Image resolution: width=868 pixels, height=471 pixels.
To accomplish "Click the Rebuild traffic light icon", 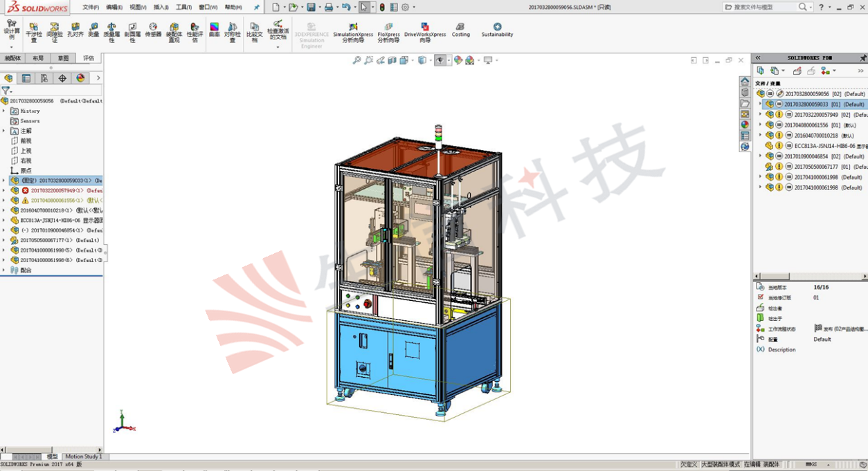I will point(381,7).
